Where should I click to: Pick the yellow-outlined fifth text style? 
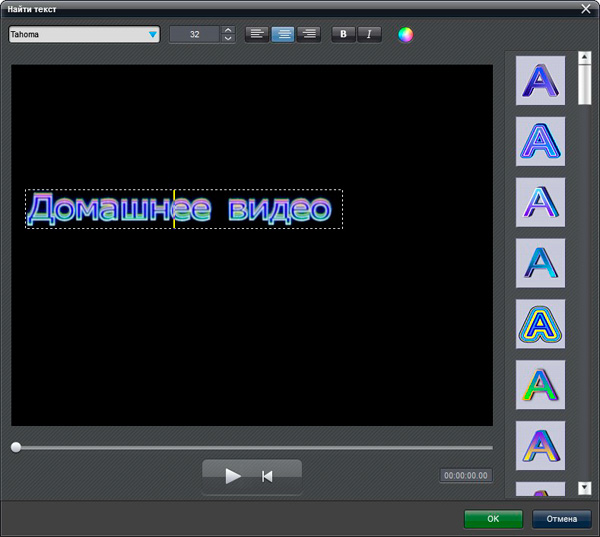(540, 324)
